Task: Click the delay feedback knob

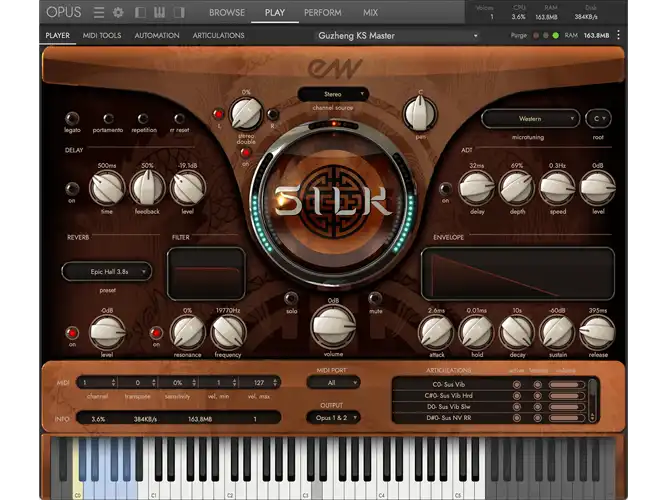Action: [x=147, y=188]
